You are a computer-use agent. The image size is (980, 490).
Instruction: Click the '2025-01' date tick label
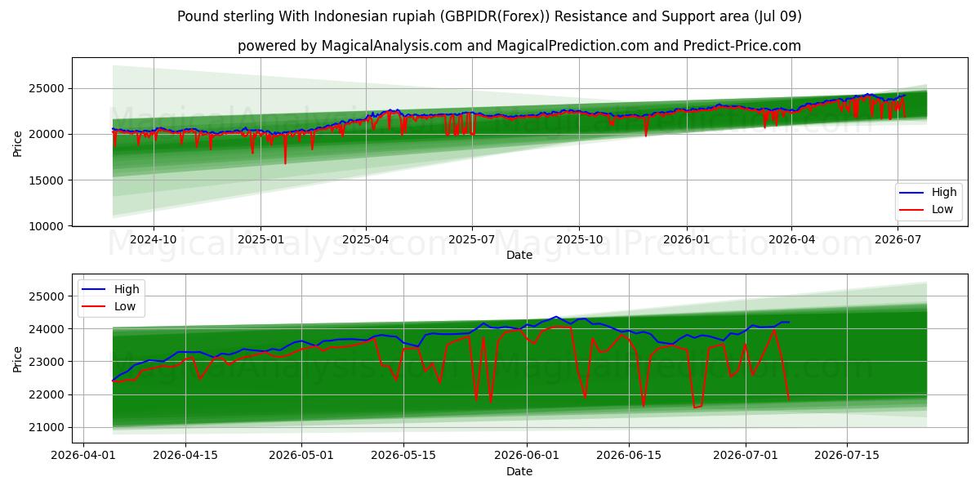pos(261,239)
